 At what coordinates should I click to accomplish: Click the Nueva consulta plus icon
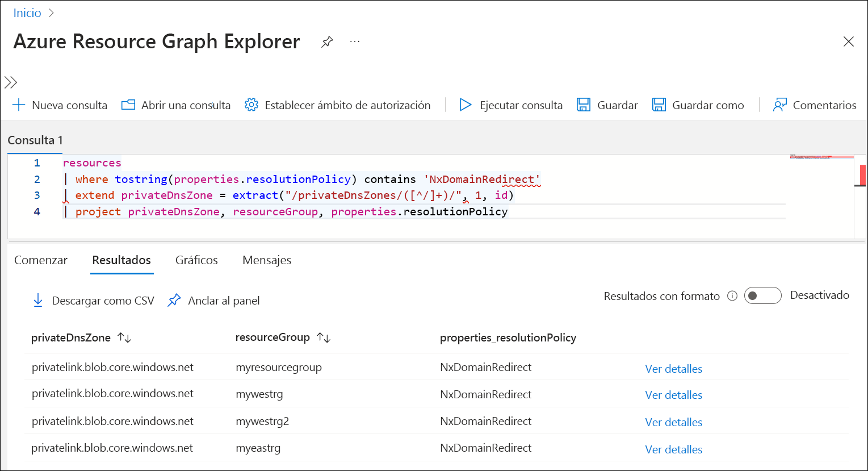(x=19, y=105)
